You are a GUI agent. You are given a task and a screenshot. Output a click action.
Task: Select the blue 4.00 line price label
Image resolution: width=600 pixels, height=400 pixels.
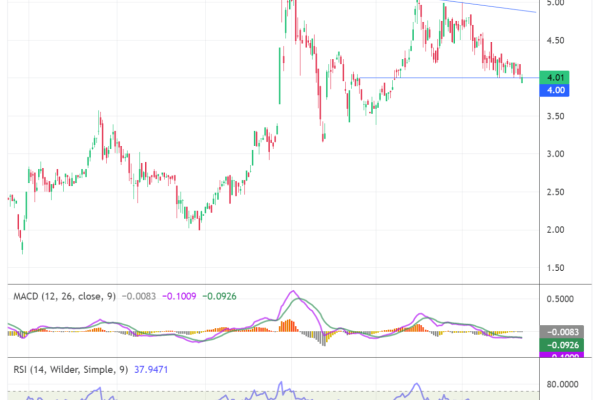click(553, 90)
